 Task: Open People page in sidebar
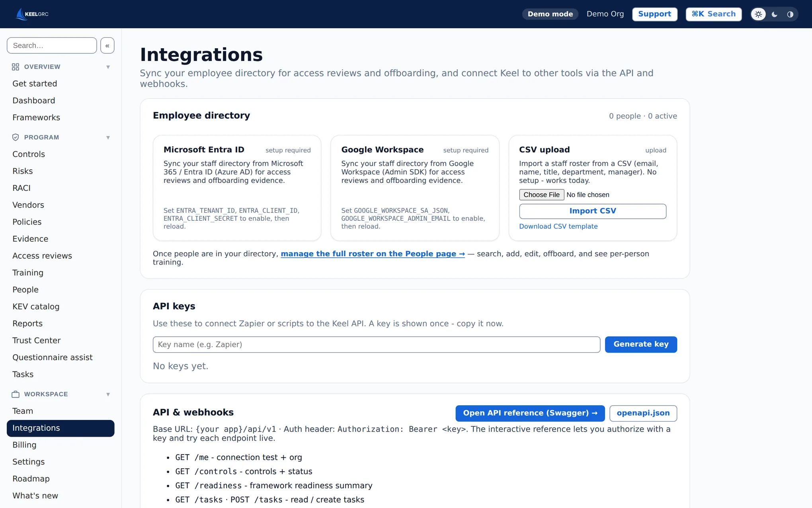click(61, 290)
